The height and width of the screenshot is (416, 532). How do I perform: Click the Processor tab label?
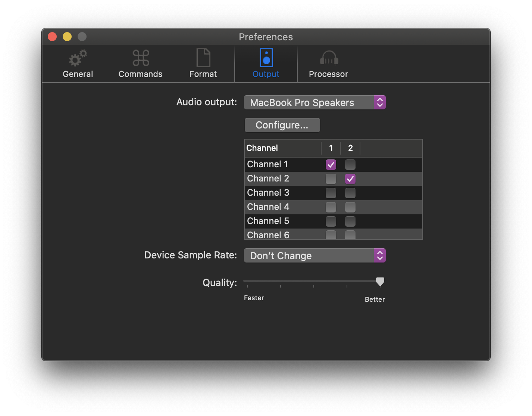coord(328,74)
